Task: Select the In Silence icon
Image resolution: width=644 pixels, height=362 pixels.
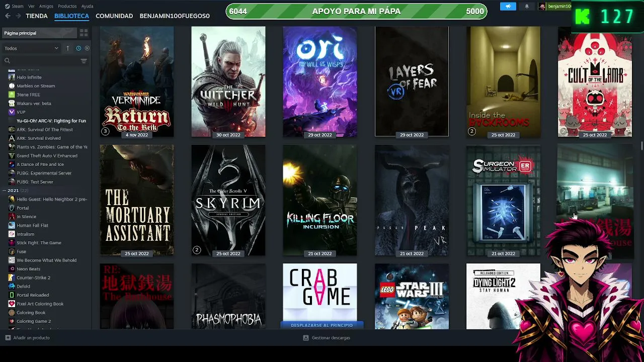Action: tap(12, 217)
